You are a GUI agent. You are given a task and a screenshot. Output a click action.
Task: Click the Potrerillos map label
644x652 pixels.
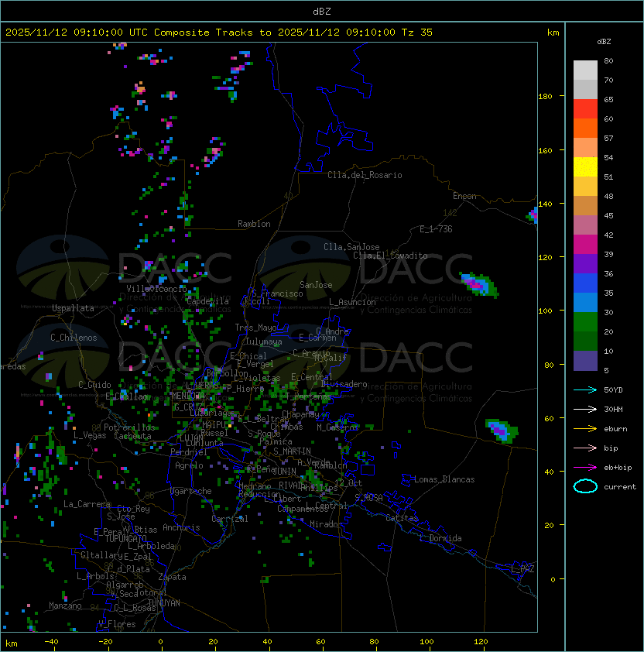[x=129, y=427]
